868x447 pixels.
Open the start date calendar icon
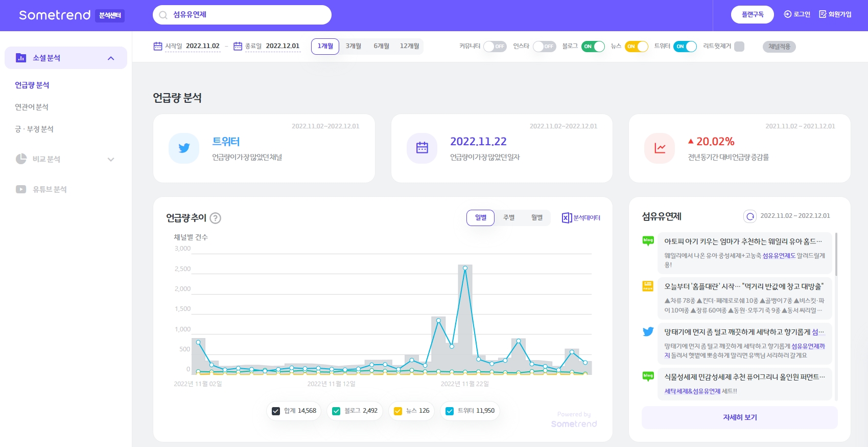tap(158, 46)
